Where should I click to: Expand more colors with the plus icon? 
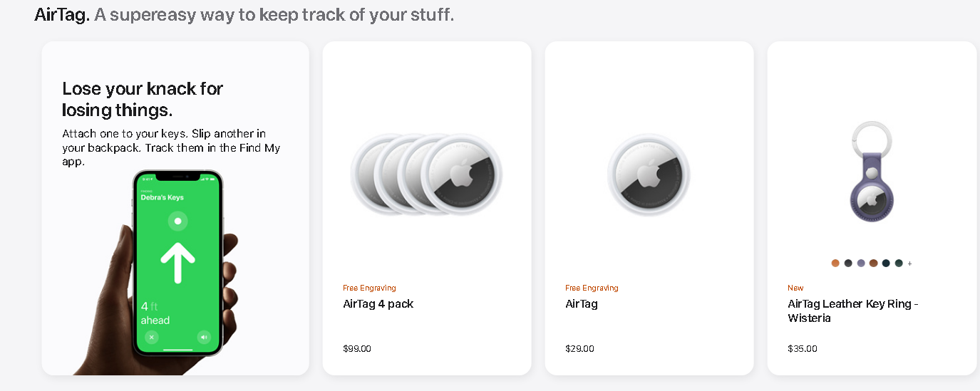[x=910, y=264]
